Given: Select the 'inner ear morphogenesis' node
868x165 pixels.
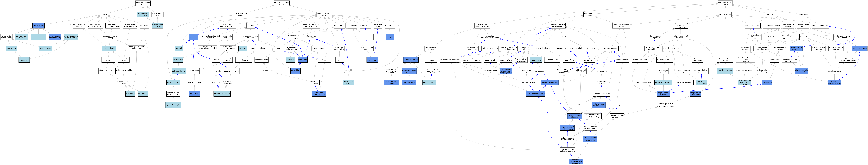Looking at the screenshot, I should coord(535,93).
